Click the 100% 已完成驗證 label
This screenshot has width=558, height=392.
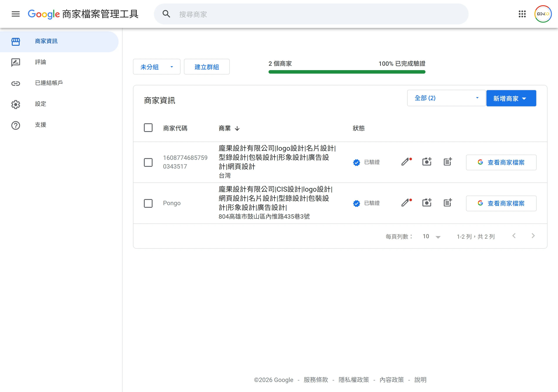(x=402, y=64)
